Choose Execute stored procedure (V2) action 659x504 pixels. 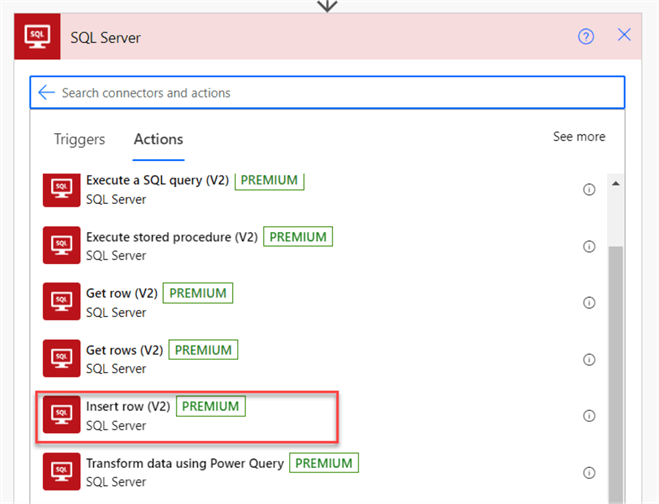(171, 237)
